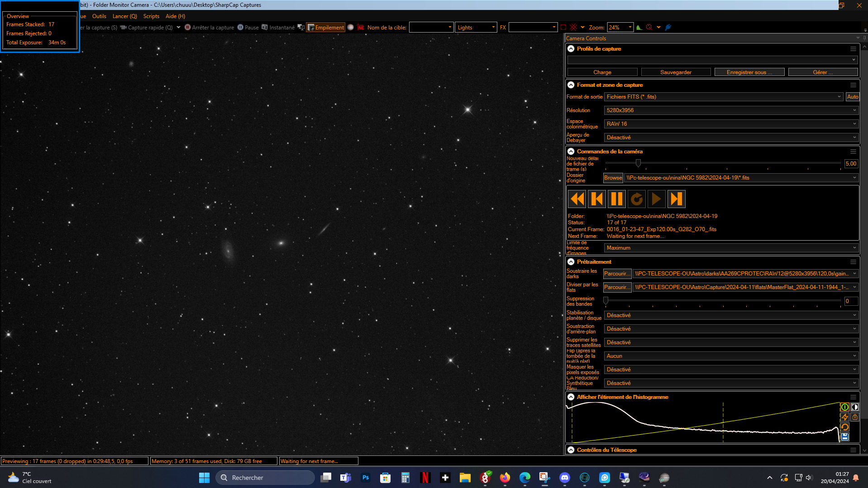This screenshot has width=868, height=488.
Task: Open the Scripts menu
Action: (151, 16)
